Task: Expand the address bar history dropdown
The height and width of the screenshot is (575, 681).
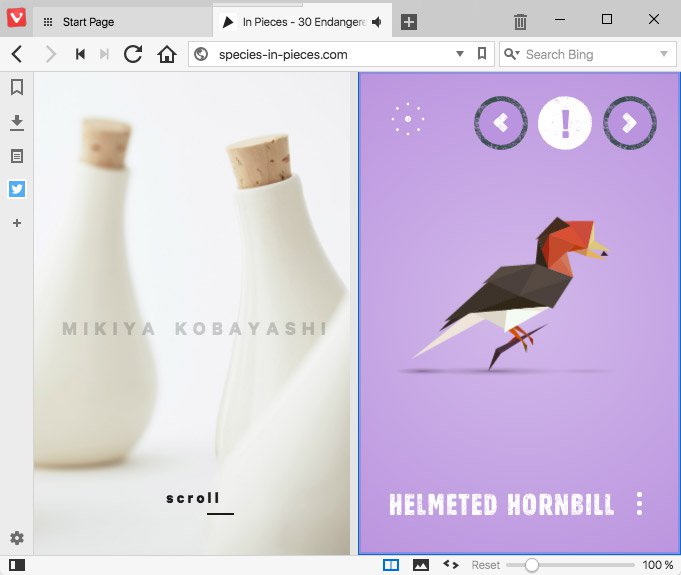Action: 460,54
